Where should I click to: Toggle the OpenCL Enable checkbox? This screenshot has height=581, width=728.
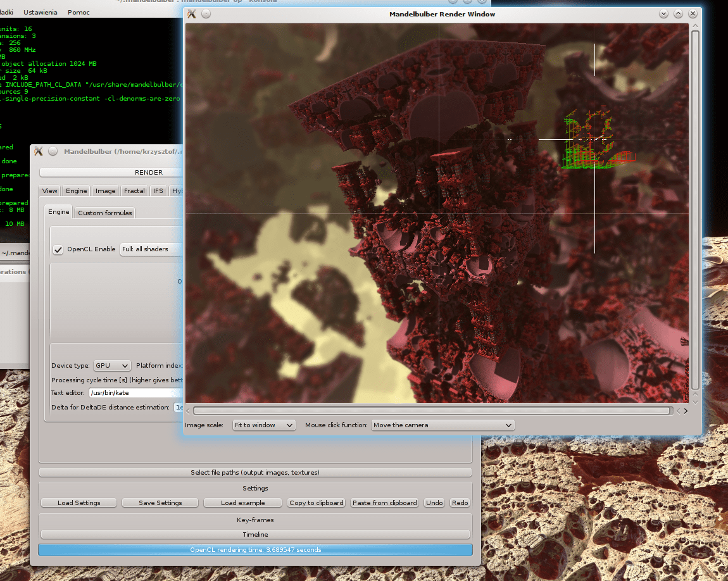click(58, 249)
